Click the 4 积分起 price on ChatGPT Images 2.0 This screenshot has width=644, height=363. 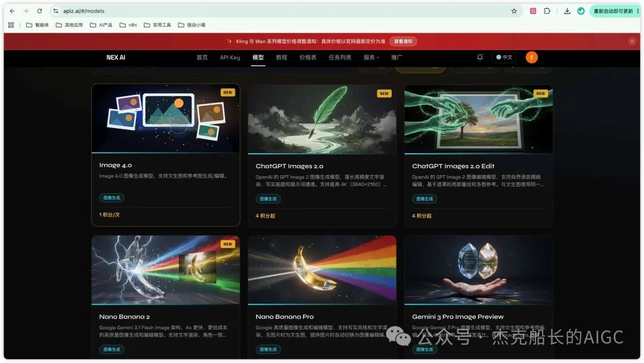pyautogui.click(x=265, y=216)
